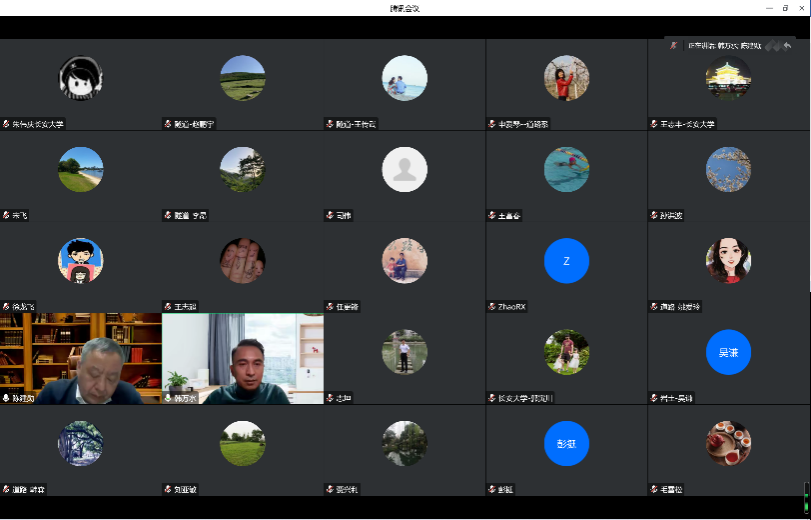This screenshot has height=520, width=811.
Task: Select the blue 吴谦 avatar circle
Action: [728, 352]
